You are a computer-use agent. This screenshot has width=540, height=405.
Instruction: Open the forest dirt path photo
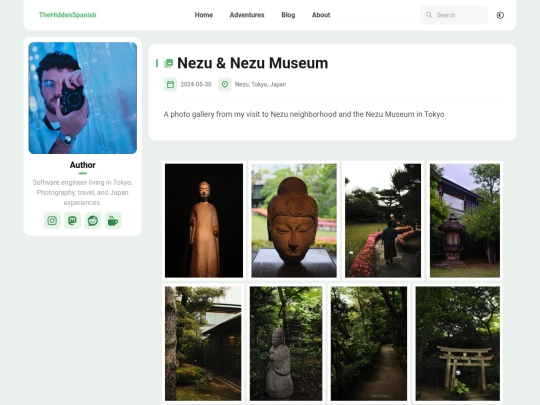click(369, 343)
